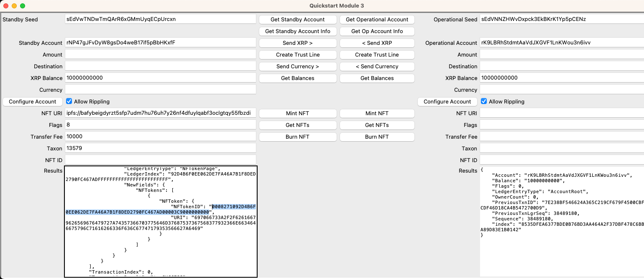Uncheck the operational Allow Rippling checkbox

[484, 101]
